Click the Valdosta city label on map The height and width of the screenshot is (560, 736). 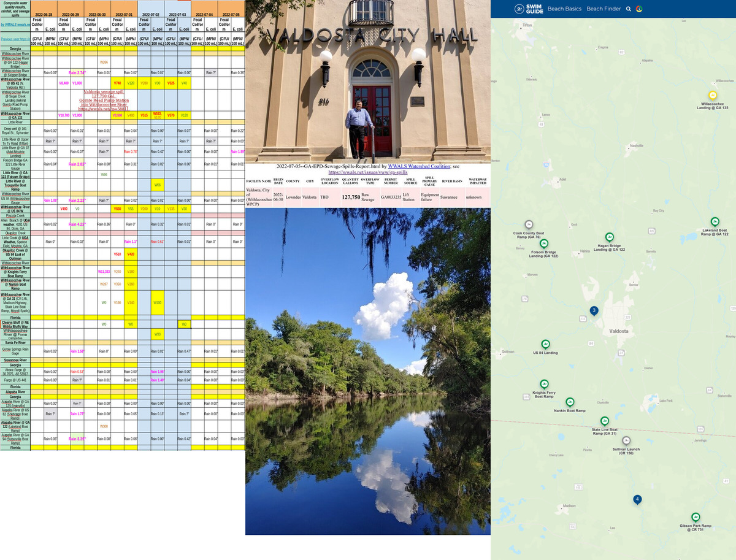tap(619, 331)
